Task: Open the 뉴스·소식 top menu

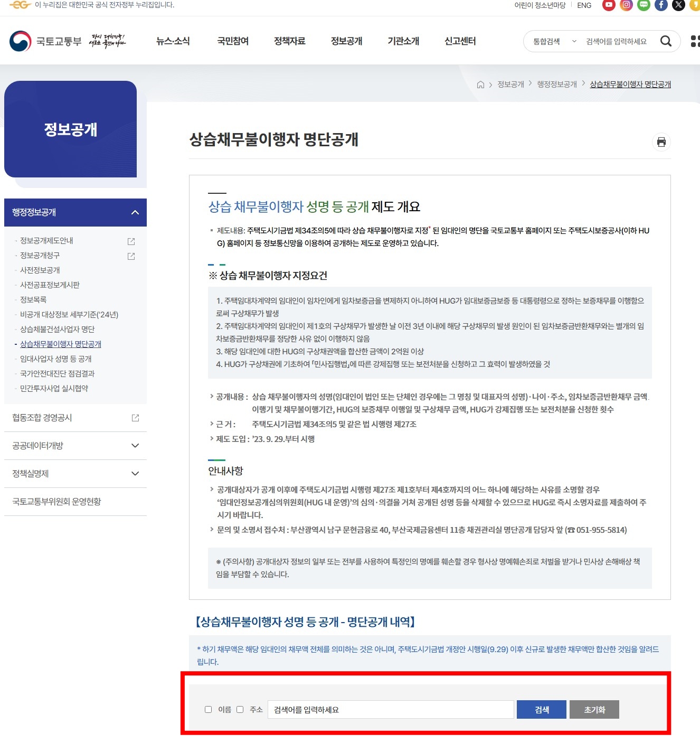Action: pos(173,41)
